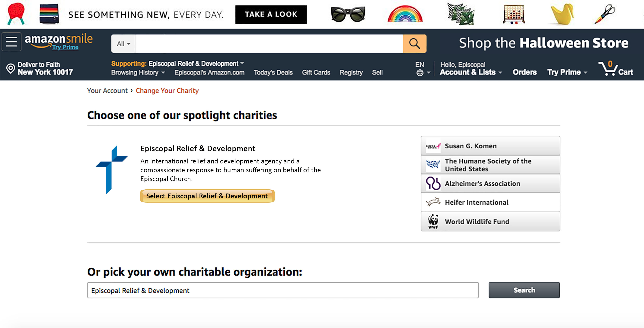Image resolution: width=644 pixels, height=328 pixels.
Task: Click SEE SOMETHING NEW, EVERY DAY text
Action: (146, 15)
